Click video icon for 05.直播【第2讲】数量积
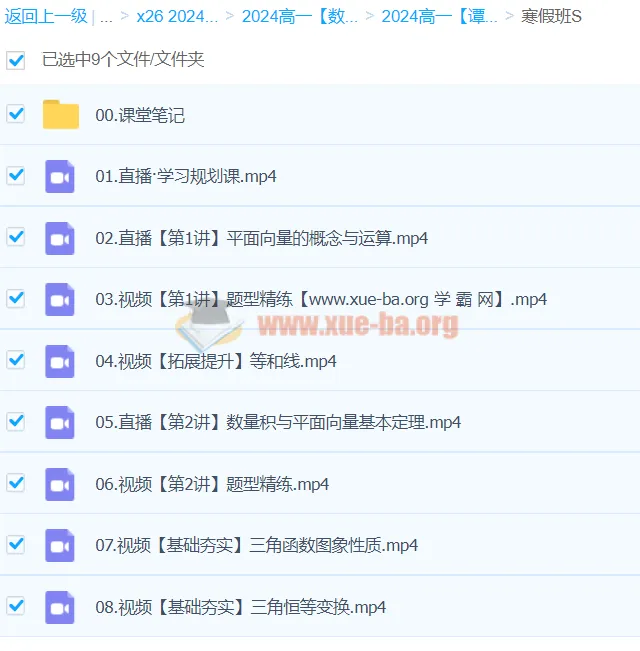This screenshot has width=640, height=651. click(60, 422)
